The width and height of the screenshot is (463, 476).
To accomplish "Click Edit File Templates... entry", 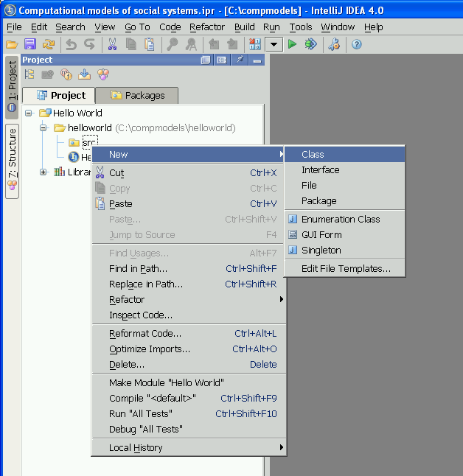I will coord(345,269).
